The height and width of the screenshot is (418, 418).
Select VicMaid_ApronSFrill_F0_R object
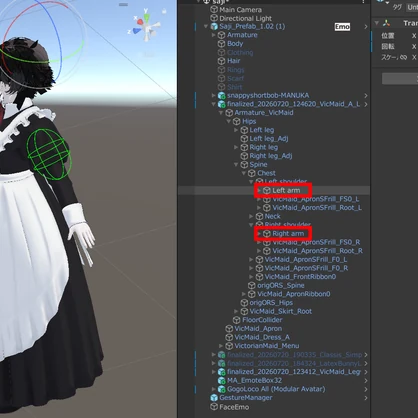[306, 268]
